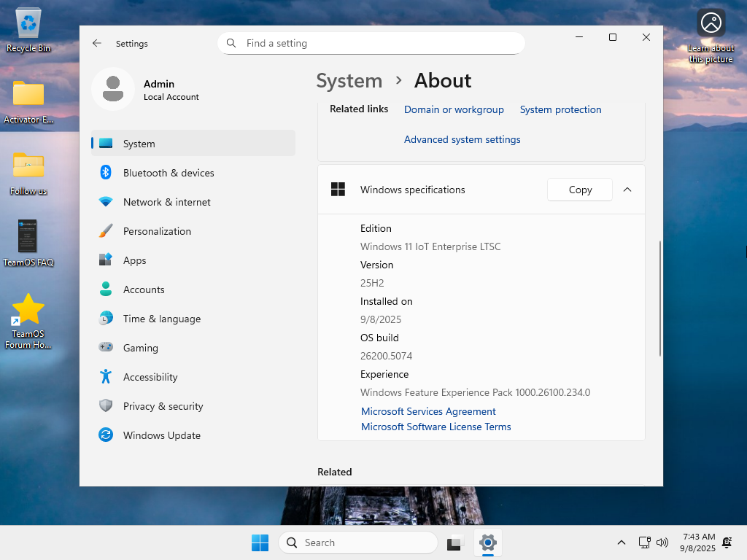Open the network tray icon
The height and width of the screenshot is (560, 747).
click(x=644, y=542)
